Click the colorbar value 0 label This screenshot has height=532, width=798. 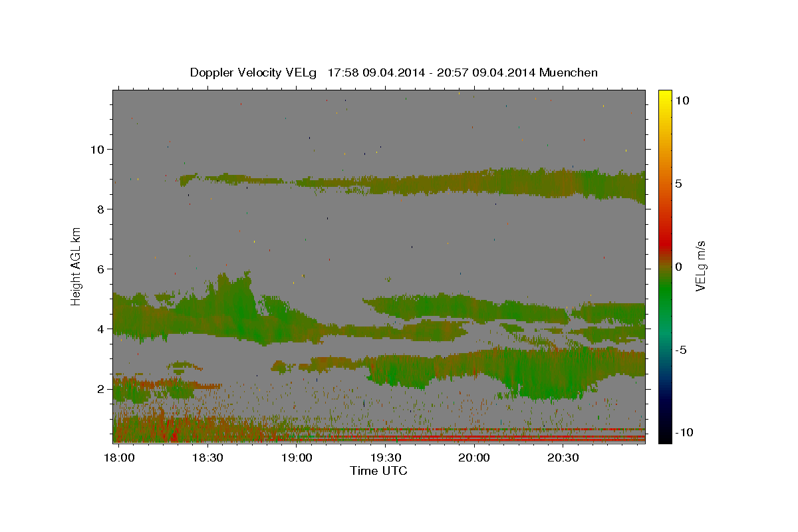678,267
